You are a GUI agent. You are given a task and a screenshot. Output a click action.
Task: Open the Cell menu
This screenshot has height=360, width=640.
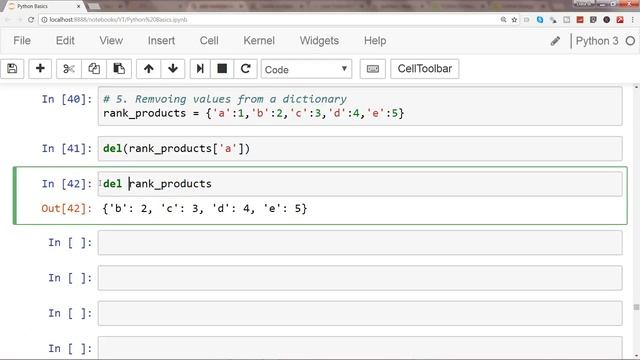point(209,41)
